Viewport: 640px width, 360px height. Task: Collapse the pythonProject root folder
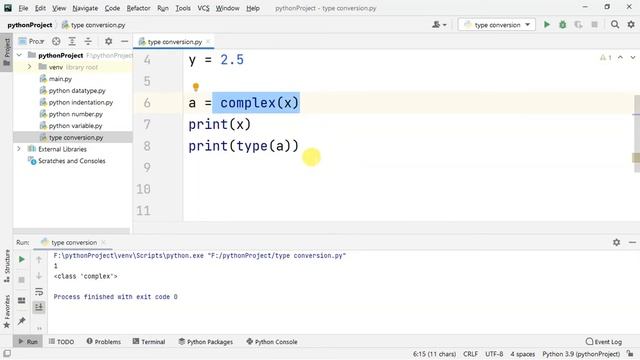coord(19,55)
